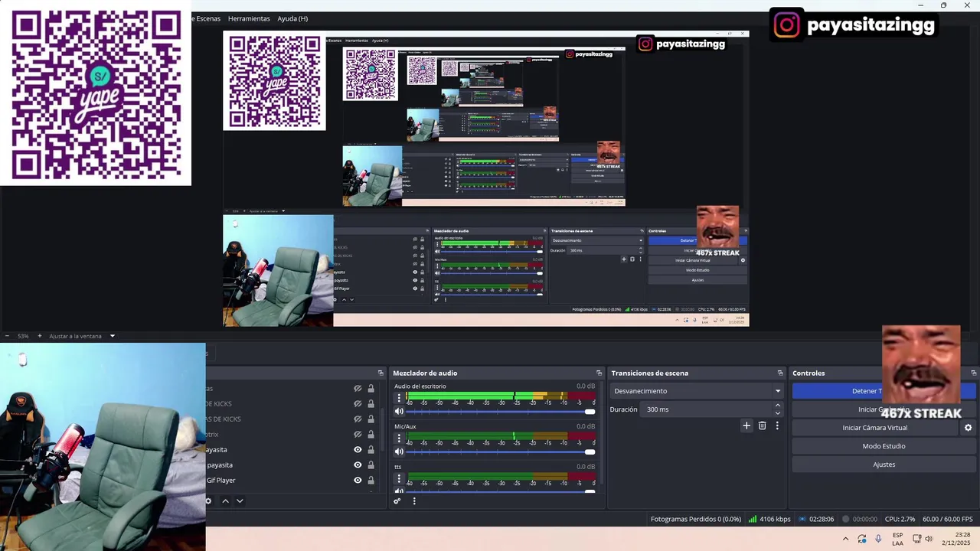Open the Herramientas menu
The height and width of the screenshot is (551, 980).
249,18
